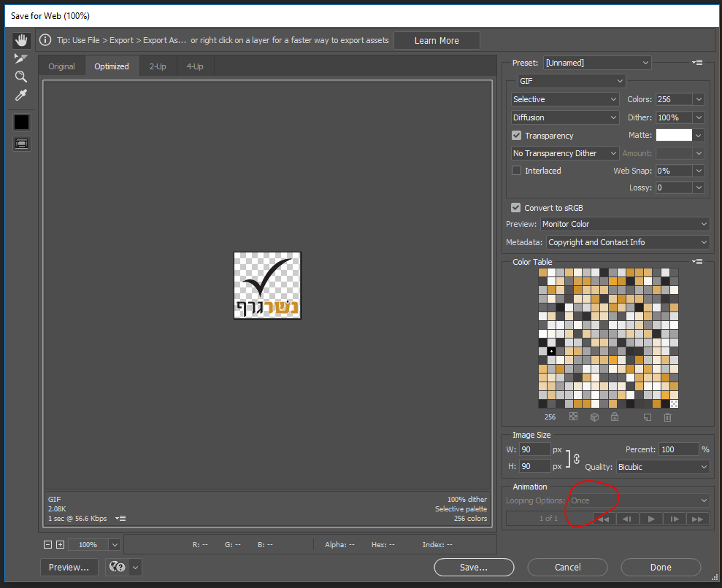Select the Slice Select tool

tap(20, 58)
